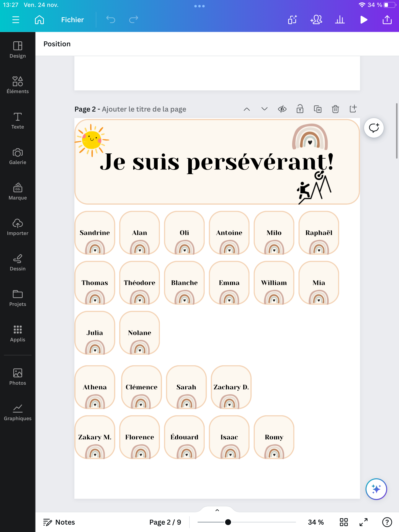
Task: Select the 'Mia' name tag
Action: (319, 283)
